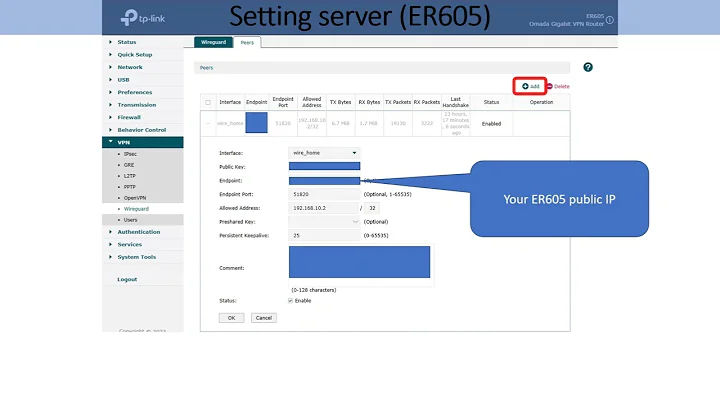This screenshot has width=720, height=404.
Task: Cancel the peer edit form
Action: (x=264, y=318)
